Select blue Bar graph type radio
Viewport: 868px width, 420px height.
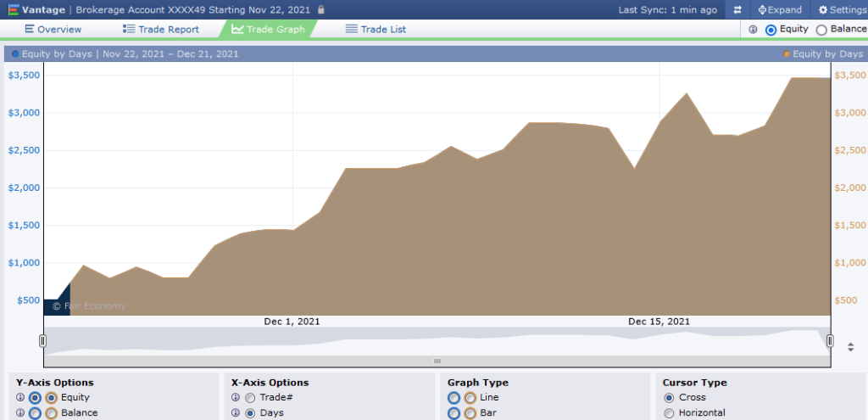455,413
